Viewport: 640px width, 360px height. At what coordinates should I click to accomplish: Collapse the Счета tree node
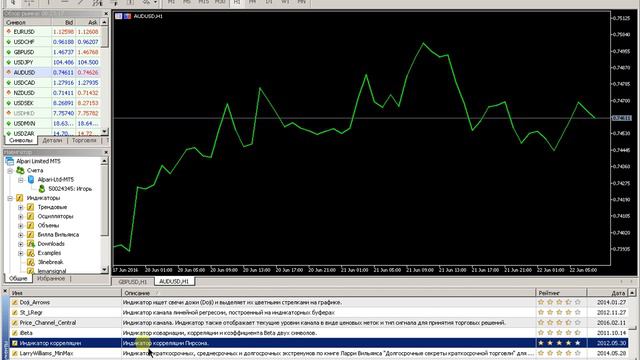[x=10, y=171]
